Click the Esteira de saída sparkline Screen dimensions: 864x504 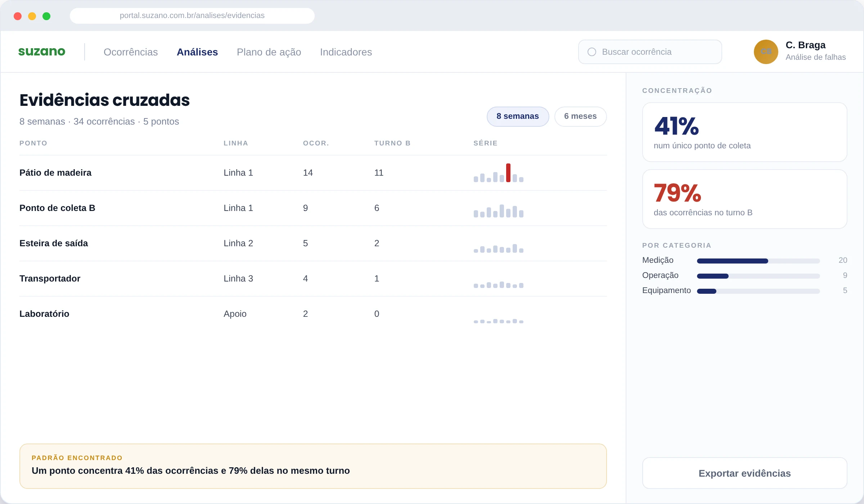(498, 248)
